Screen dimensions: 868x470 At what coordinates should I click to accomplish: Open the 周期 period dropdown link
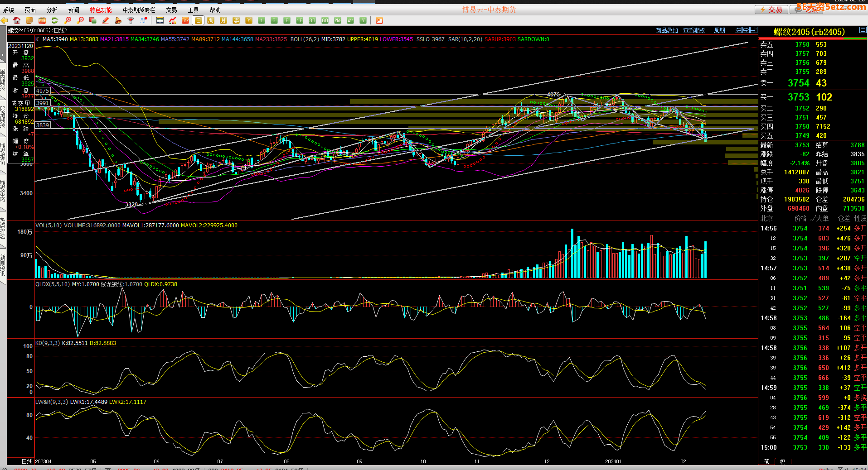click(720, 30)
